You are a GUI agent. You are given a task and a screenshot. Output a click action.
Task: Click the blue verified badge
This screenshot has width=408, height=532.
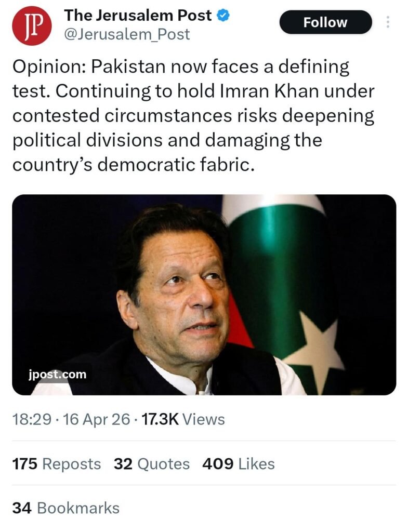[223, 16]
